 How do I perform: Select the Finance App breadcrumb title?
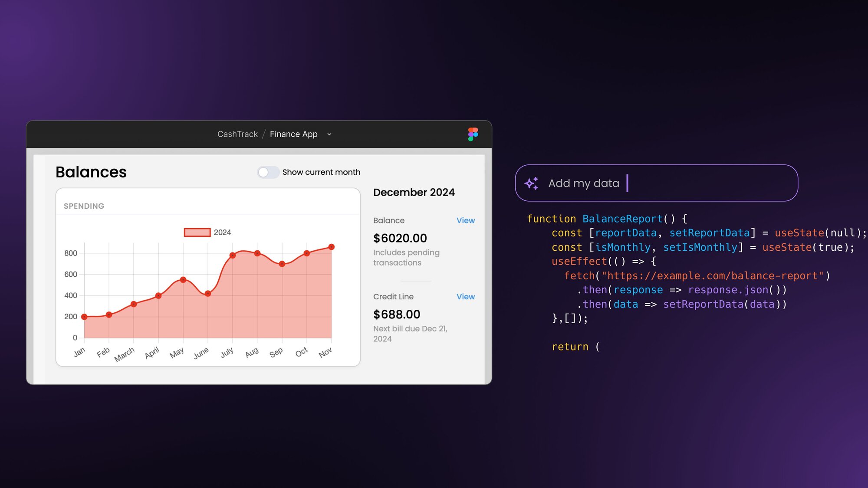tap(294, 134)
